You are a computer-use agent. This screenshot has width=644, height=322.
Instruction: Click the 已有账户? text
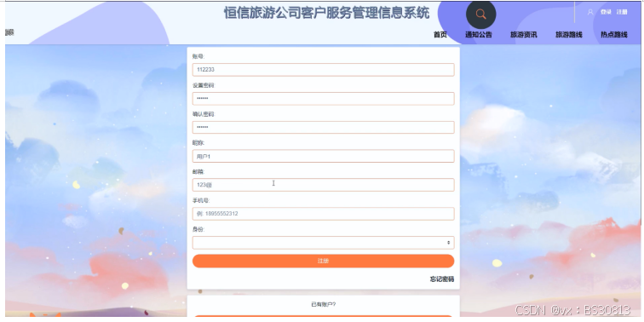pyautogui.click(x=323, y=304)
